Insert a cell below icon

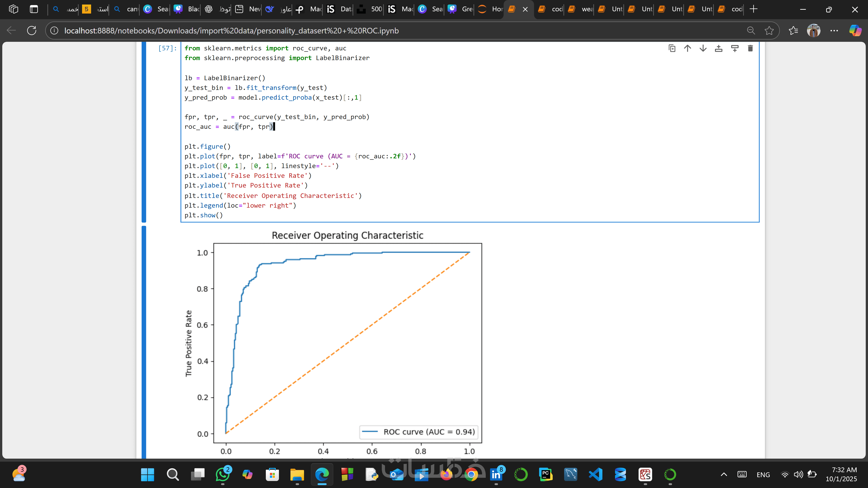pyautogui.click(x=735, y=49)
